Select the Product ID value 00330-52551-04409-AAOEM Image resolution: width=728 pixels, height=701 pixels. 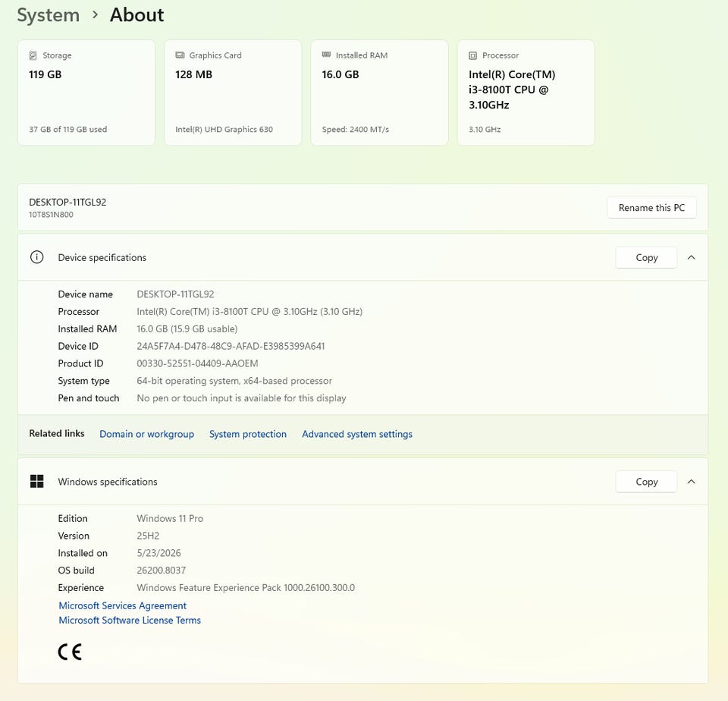197,363
